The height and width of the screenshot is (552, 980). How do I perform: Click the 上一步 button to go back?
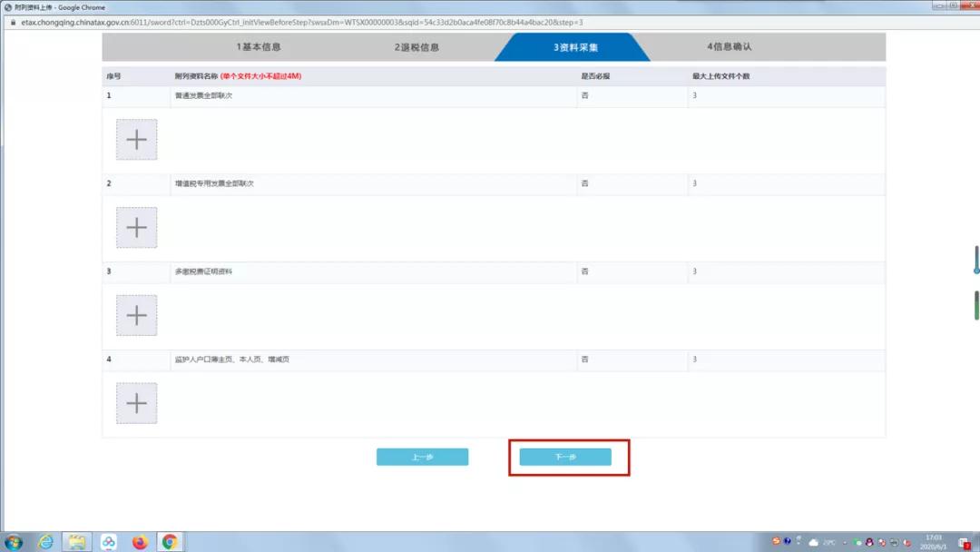coord(423,457)
